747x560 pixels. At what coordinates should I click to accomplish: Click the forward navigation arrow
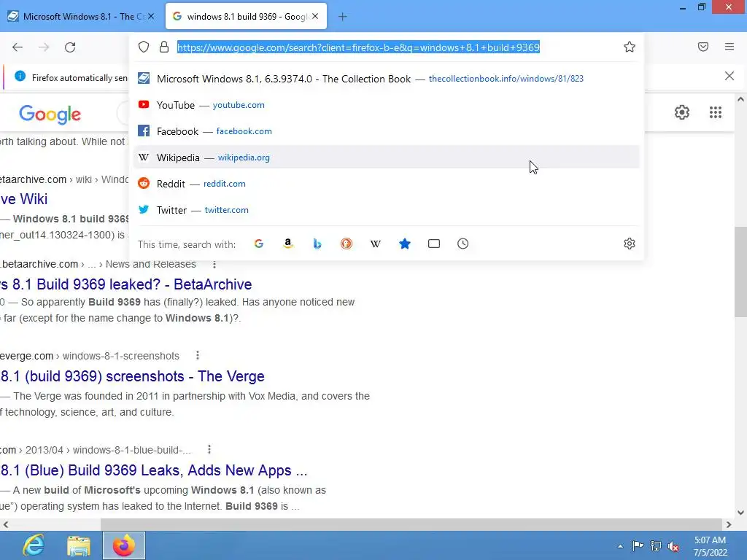pyautogui.click(x=44, y=47)
